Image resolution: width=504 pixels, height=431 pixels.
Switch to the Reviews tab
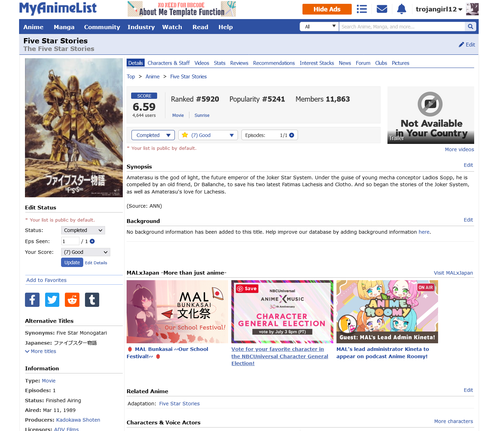pos(239,63)
